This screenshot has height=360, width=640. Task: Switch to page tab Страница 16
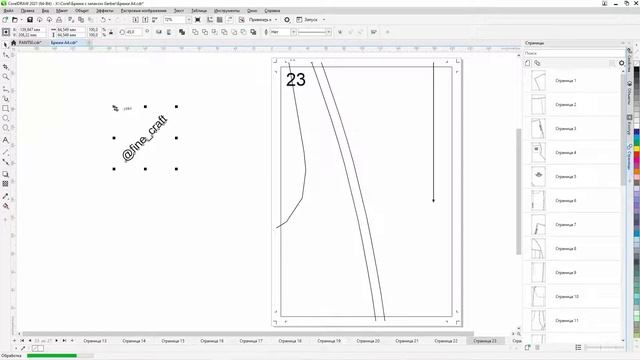point(212,340)
